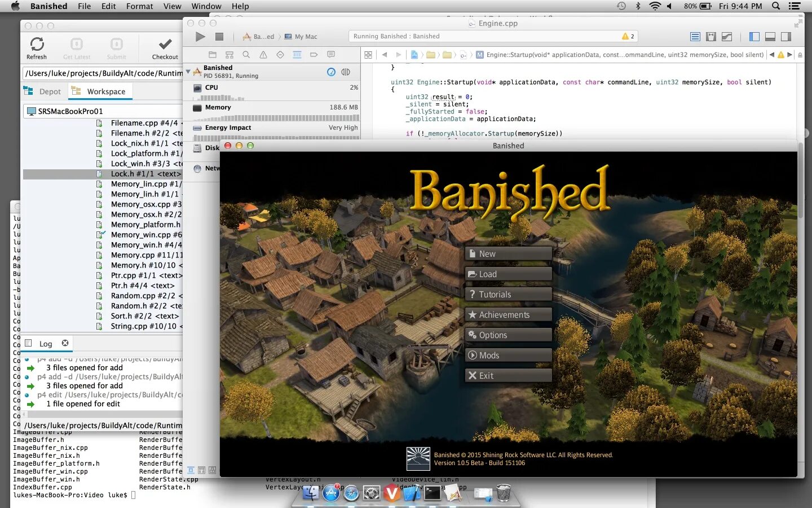
Task: Open the File menu in menu bar
Action: (85, 6)
